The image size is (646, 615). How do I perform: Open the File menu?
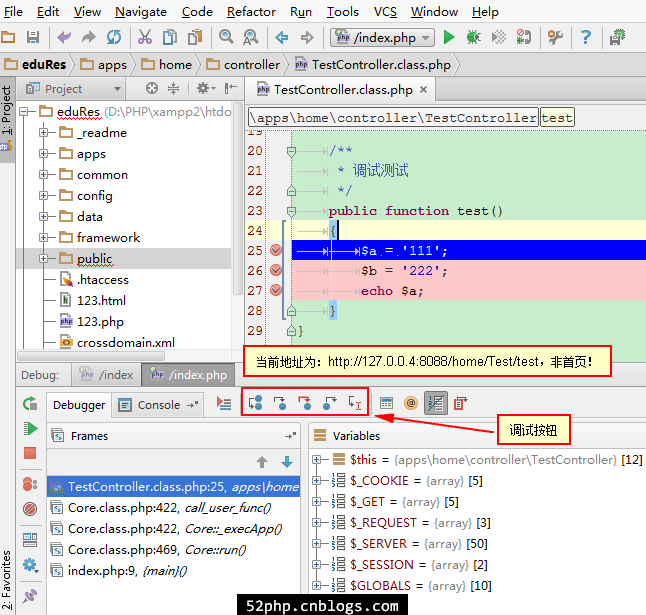point(13,12)
